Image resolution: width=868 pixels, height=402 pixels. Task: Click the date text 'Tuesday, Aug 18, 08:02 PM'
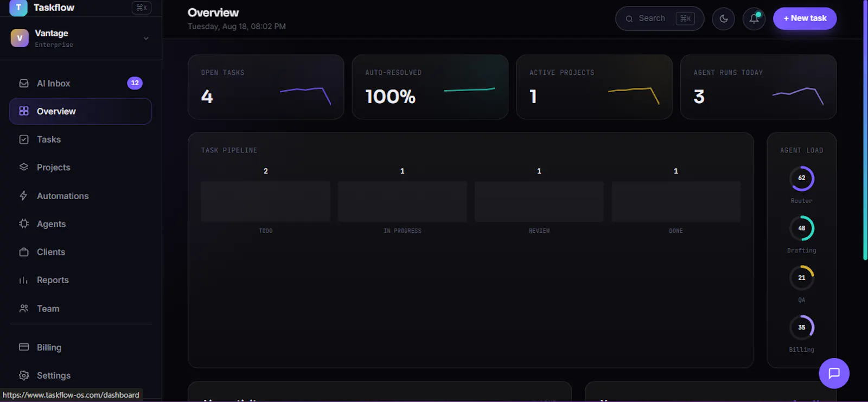237,27
